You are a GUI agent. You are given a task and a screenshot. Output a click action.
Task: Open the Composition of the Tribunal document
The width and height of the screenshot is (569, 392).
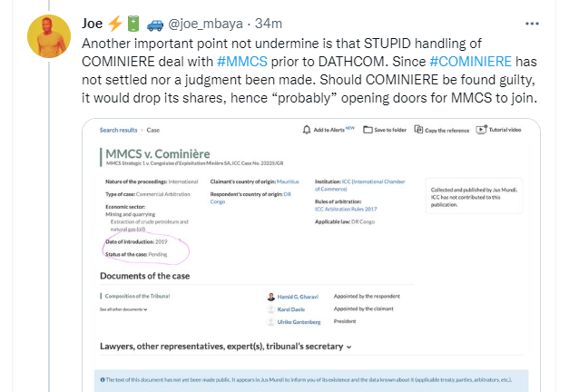click(x=135, y=297)
